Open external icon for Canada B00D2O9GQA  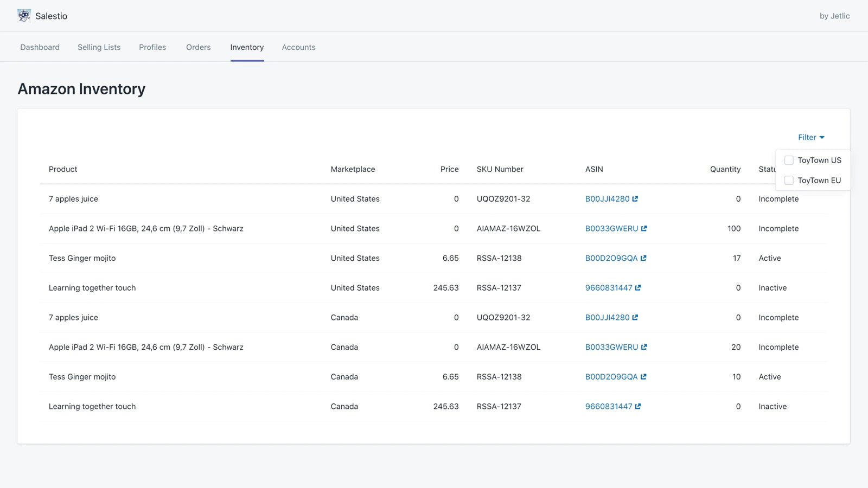point(643,377)
